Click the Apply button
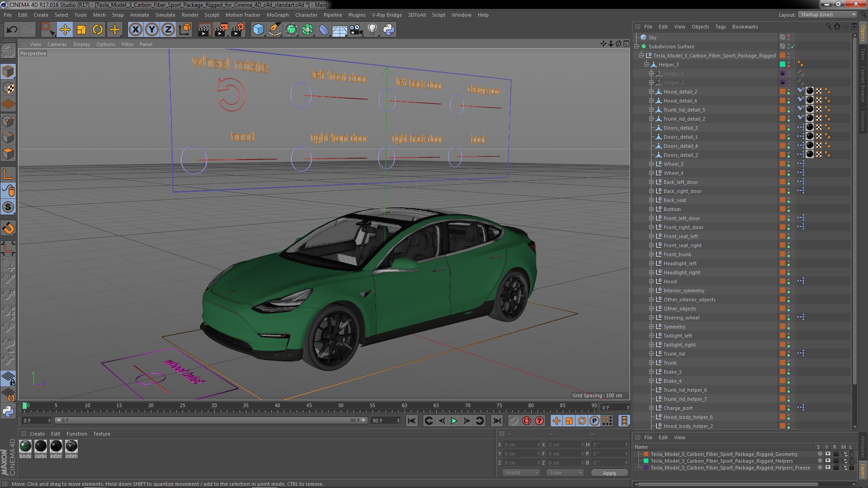 point(609,473)
